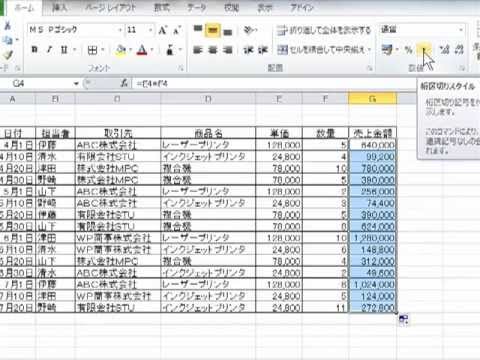Click the phonetic guide (furigana) icon

tap(170, 50)
